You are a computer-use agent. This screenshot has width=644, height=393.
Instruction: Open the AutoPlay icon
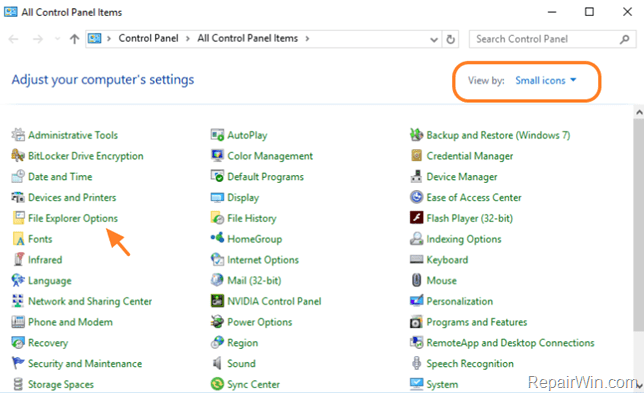pos(217,135)
